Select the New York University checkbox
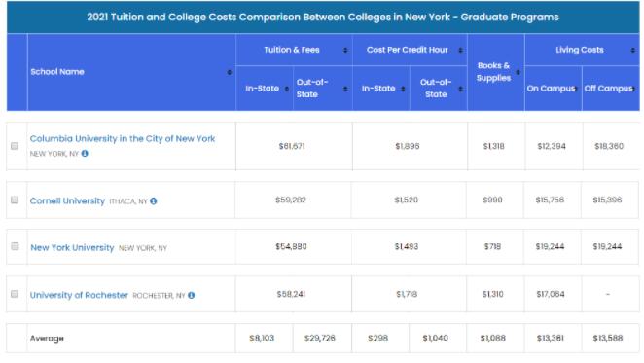Image resolution: width=644 pixels, height=363 pixels. coord(15,246)
